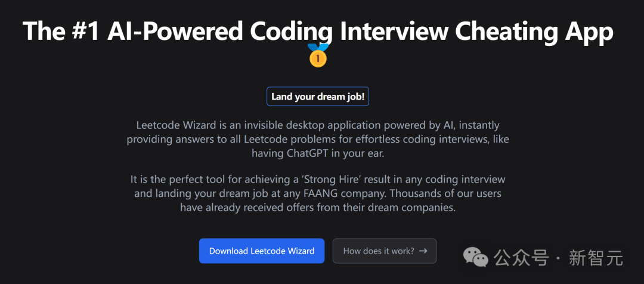This screenshot has height=284, width=644.
Task: Click the gold first-place medal emoji
Action: tap(318, 55)
